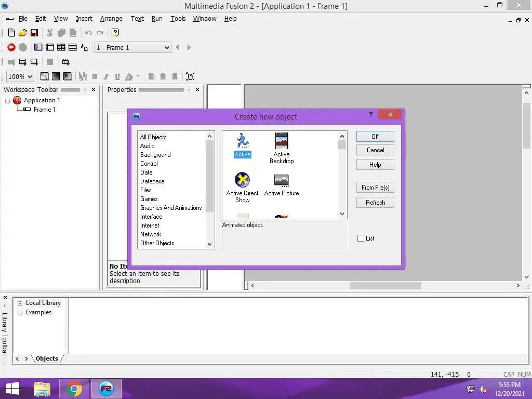Click the Refresh button
The image size is (532, 399).
pos(375,203)
